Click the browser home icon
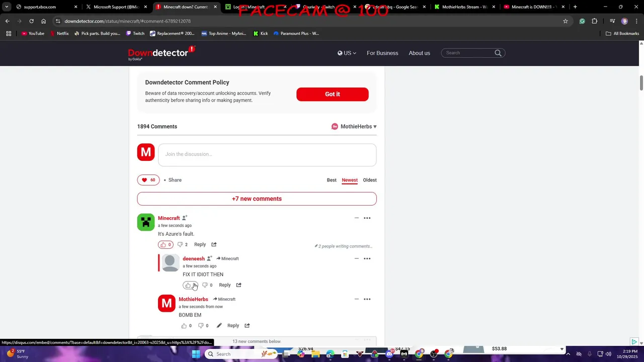 tap(43, 21)
